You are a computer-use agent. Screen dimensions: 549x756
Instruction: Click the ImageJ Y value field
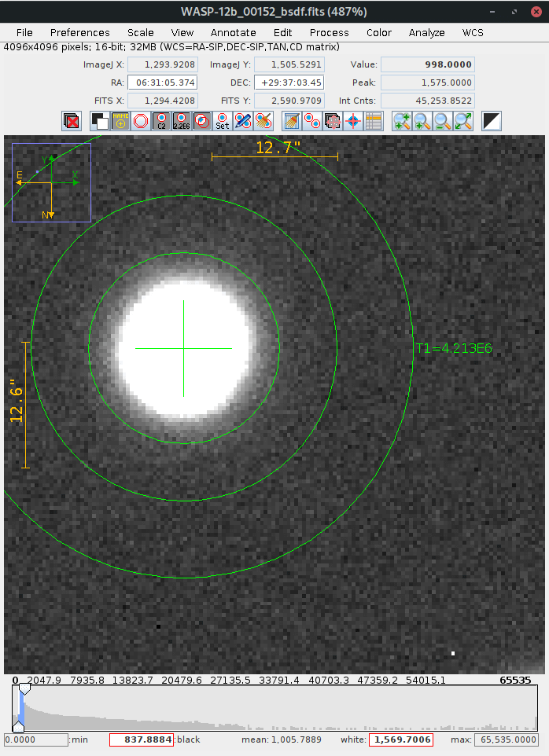coord(289,64)
